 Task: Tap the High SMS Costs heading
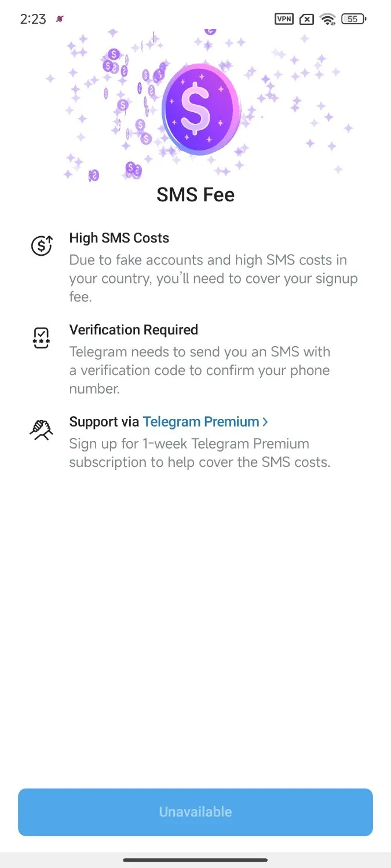(119, 238)
